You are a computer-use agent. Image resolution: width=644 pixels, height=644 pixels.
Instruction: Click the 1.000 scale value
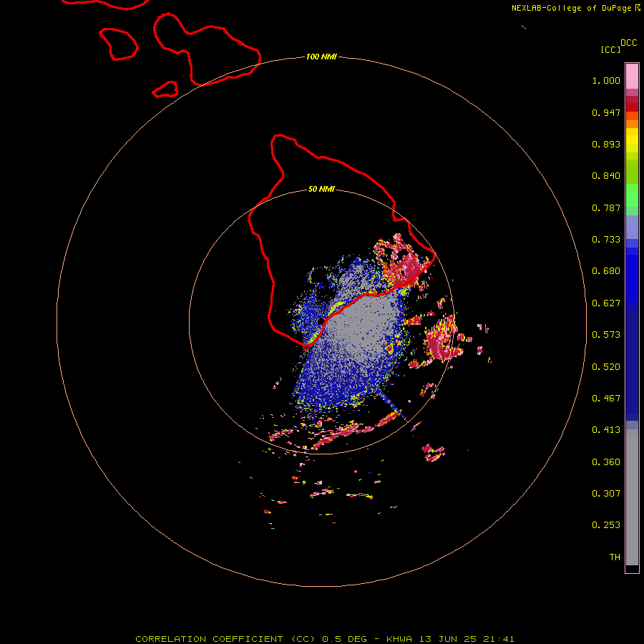tap(606, 80)
